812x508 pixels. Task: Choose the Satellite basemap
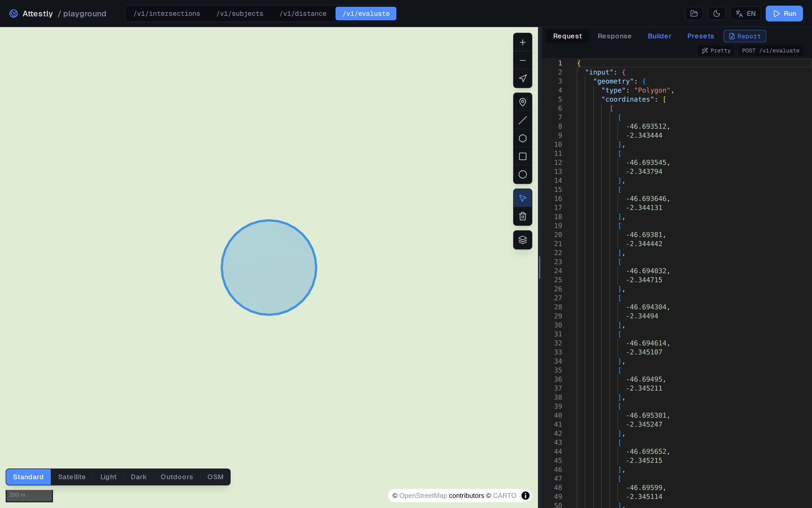pyautogui.click(x=72, y=477)
